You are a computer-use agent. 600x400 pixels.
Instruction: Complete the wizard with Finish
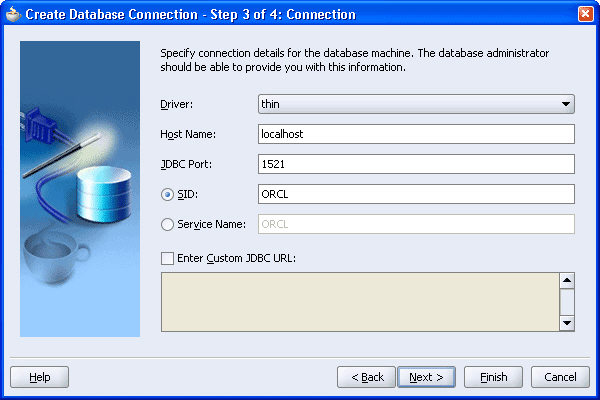coord(494,377)
